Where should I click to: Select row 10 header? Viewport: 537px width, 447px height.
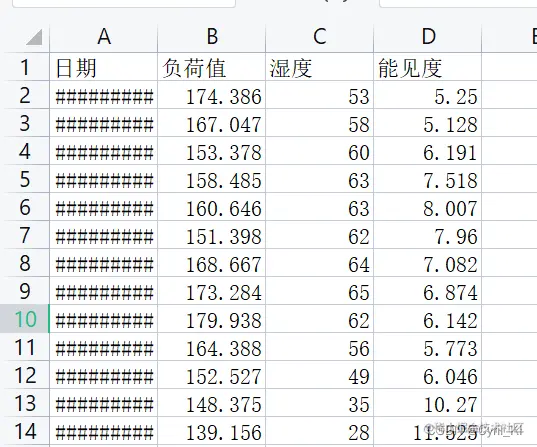[25, 319]
